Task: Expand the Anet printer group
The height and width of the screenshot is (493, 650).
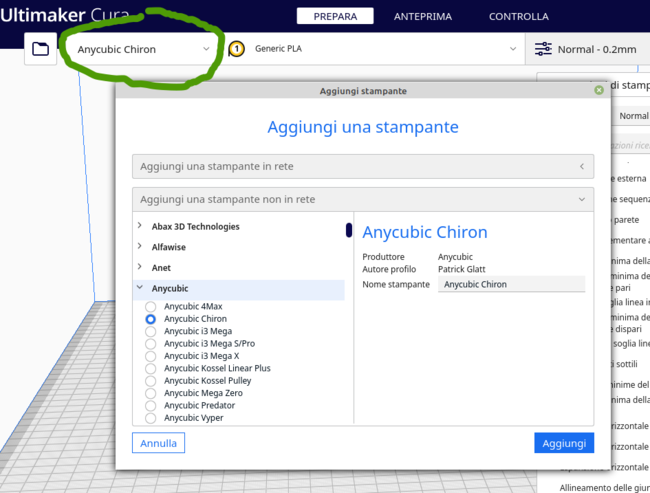Action: point(139,268)
